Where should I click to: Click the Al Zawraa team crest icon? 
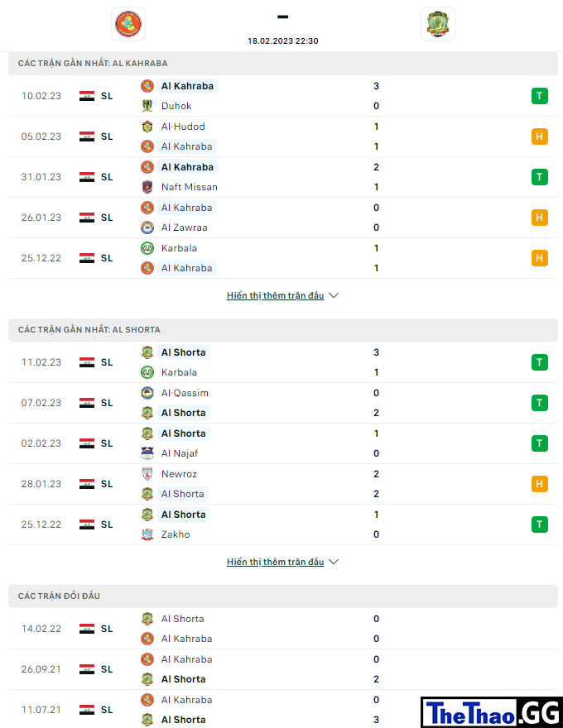(x=147, y=227)
